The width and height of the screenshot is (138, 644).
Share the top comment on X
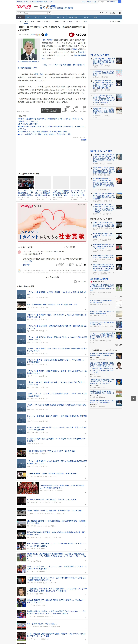[85, 265]
